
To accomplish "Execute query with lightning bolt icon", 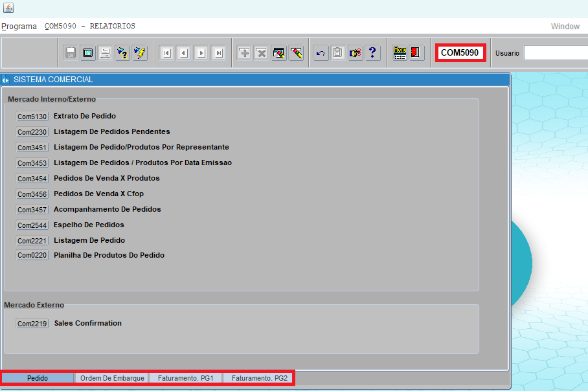I will (139, 53).
